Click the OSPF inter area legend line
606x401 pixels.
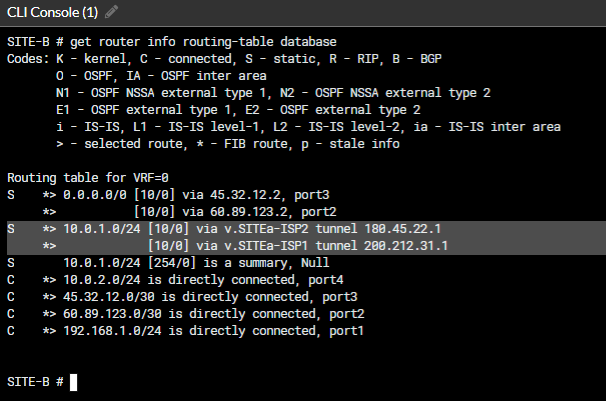point(162,74)
